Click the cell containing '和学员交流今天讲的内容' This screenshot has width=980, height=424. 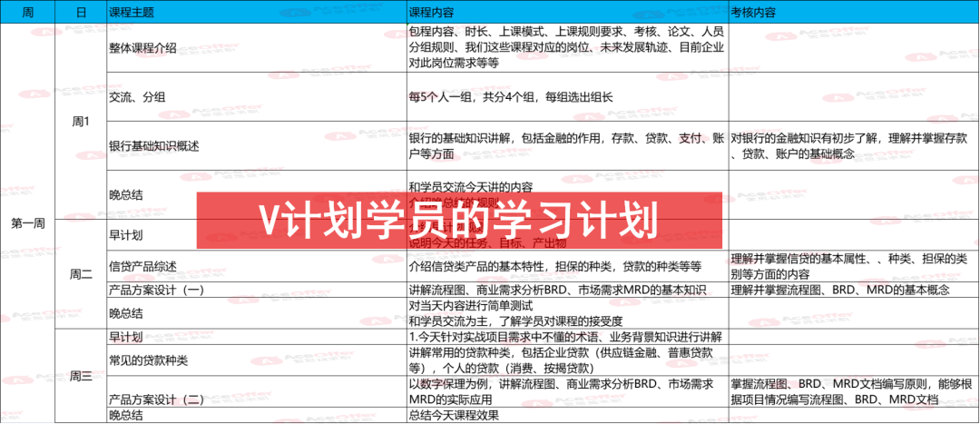[x=567, y=194]
